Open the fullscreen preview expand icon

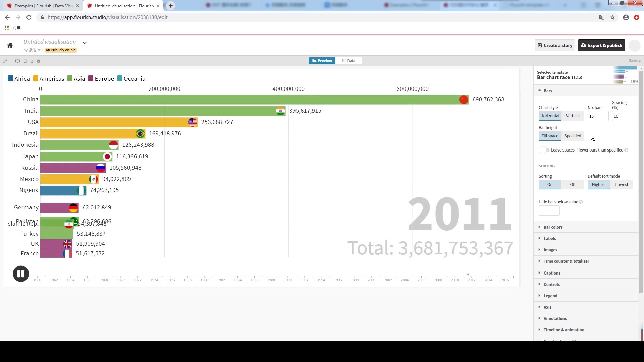5,61
